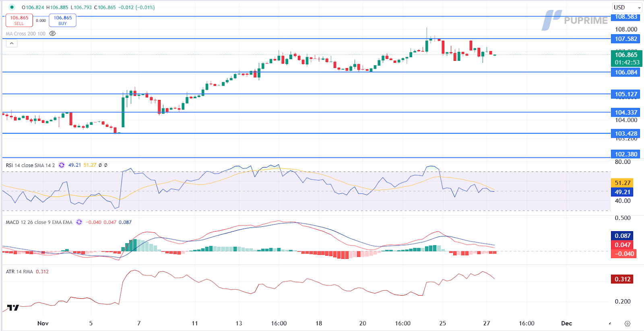Screen dimensions: 644x331
Task: Click the 27 date axis label
Action: tap(487, 323)
